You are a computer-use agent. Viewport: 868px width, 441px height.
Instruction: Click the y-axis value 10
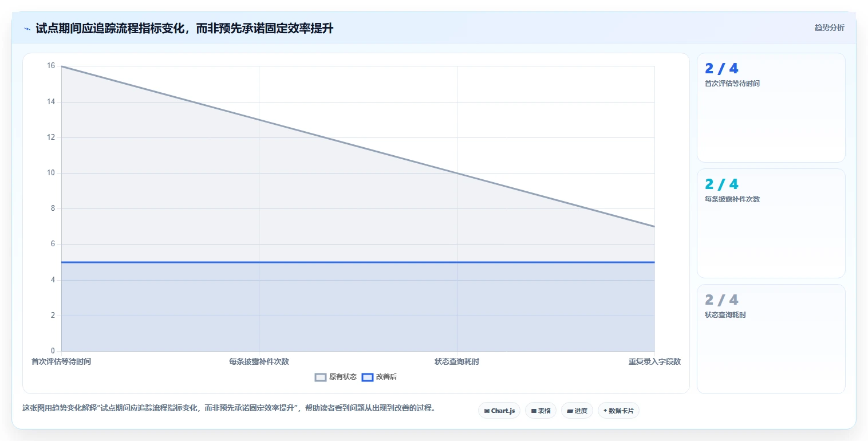51,173
